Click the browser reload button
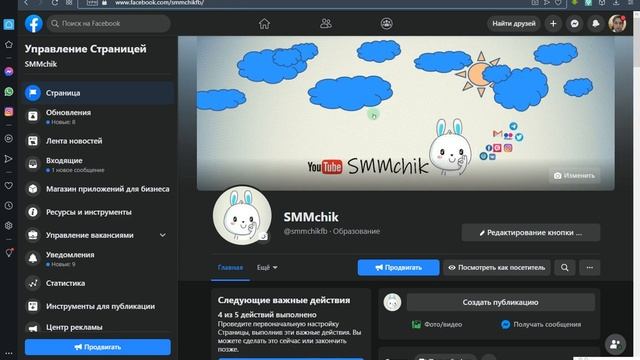Screen dimensions: 640x360 click(x=54, y=3)
